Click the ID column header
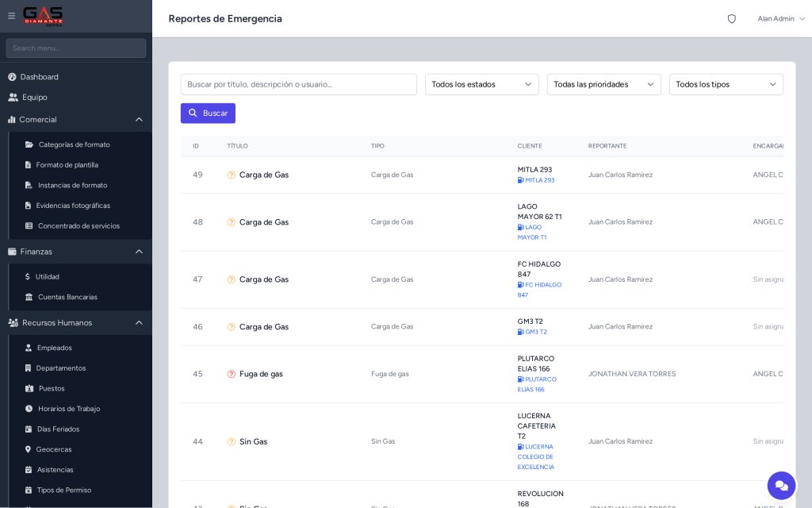Viewport: 812px width, 508px height. tap(196, 146)
